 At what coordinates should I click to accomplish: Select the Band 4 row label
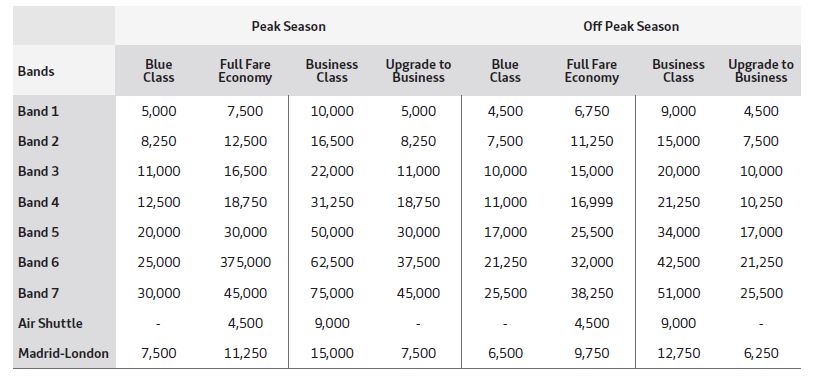[39, 202]
